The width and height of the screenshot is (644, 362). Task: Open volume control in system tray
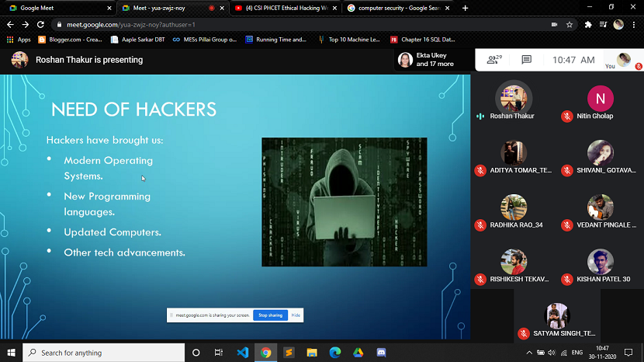coord(552,353)
